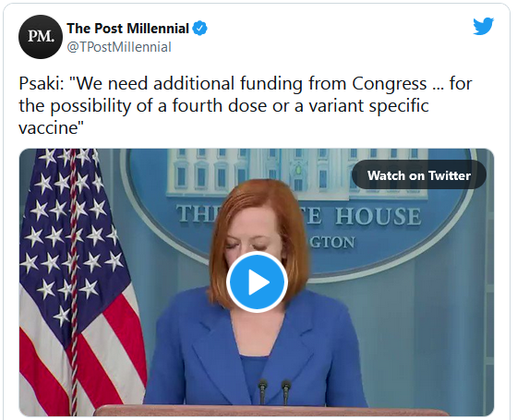Click the wooden podium in the video

pos(270,411)
